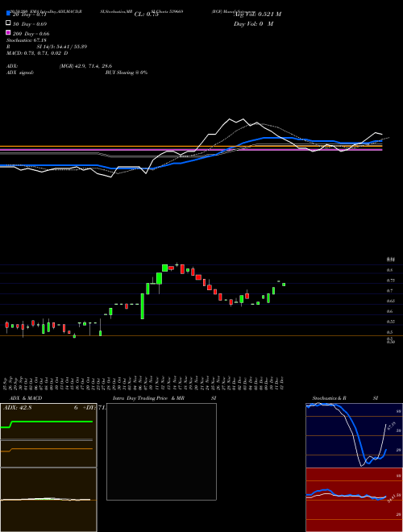Viewport: 403px width, 532px height.
Task: Click the 'CL: 0.75' closing price label
Action: coord(146,15)
